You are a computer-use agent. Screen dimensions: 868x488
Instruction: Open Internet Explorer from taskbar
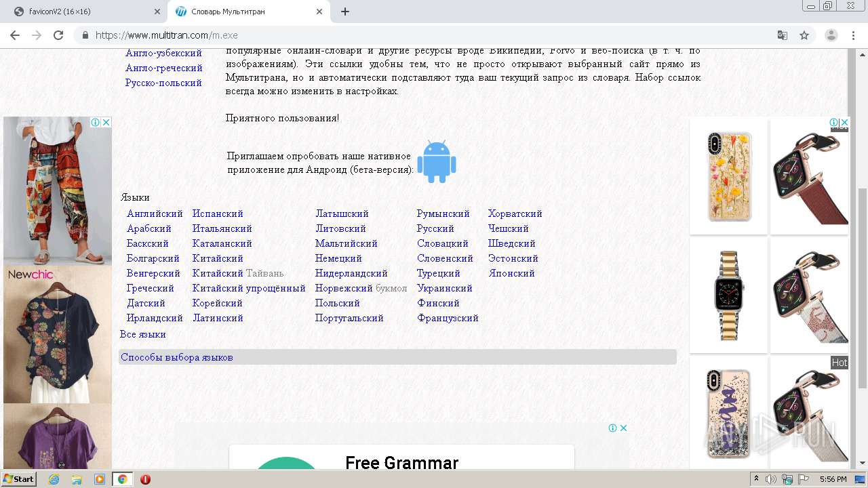[54, 479]
